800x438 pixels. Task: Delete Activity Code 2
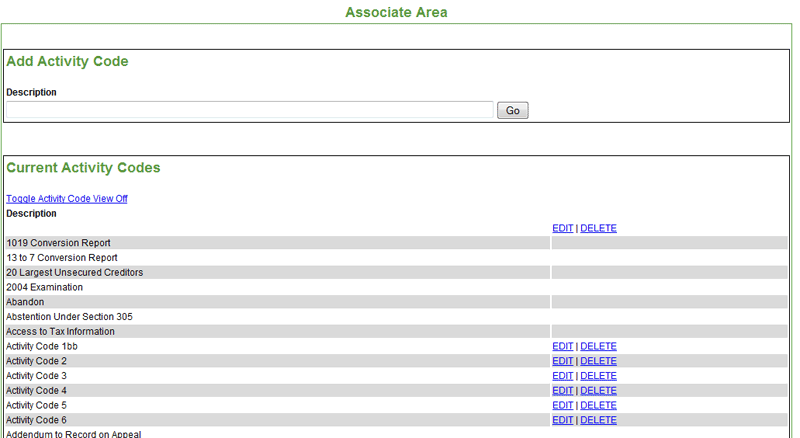(x=598, y=361)
